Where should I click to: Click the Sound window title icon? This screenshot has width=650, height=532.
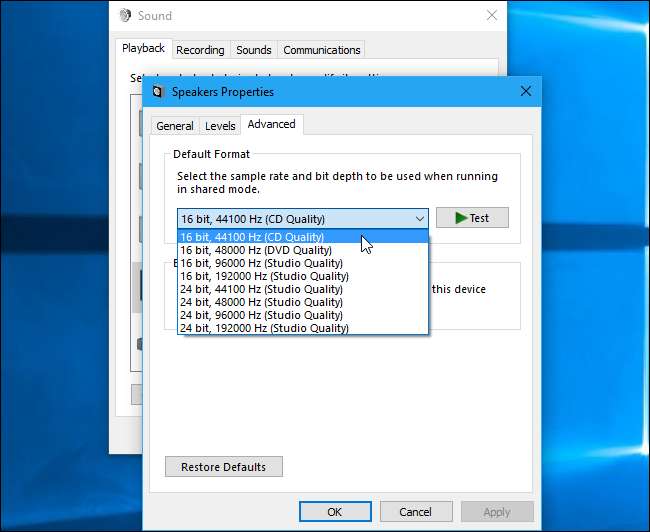click(x=125, y=16)
